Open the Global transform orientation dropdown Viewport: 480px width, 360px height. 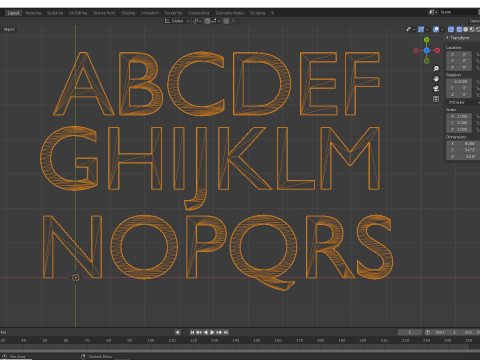(177, 21)
